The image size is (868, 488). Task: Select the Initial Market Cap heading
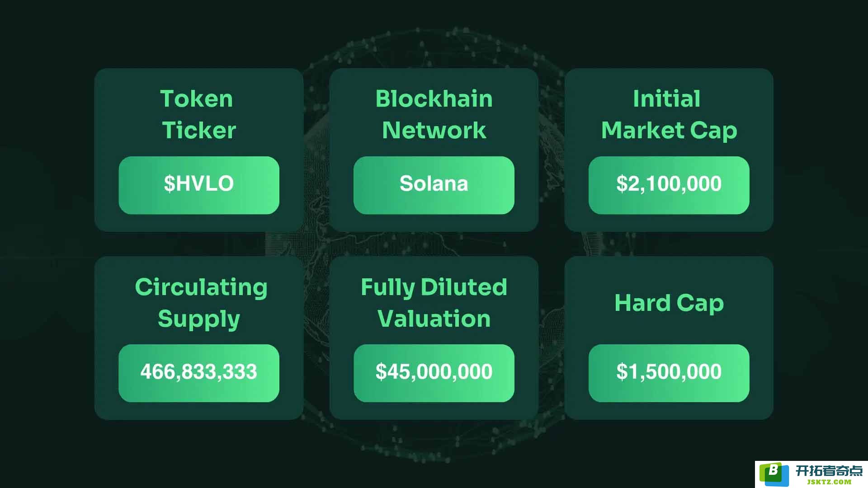tap(669, 114)
